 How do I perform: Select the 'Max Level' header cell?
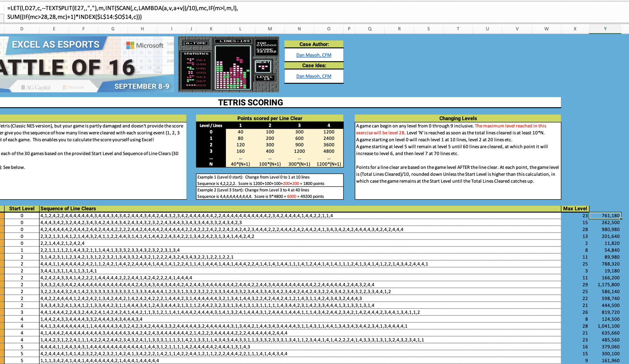[x=575, y=209]
